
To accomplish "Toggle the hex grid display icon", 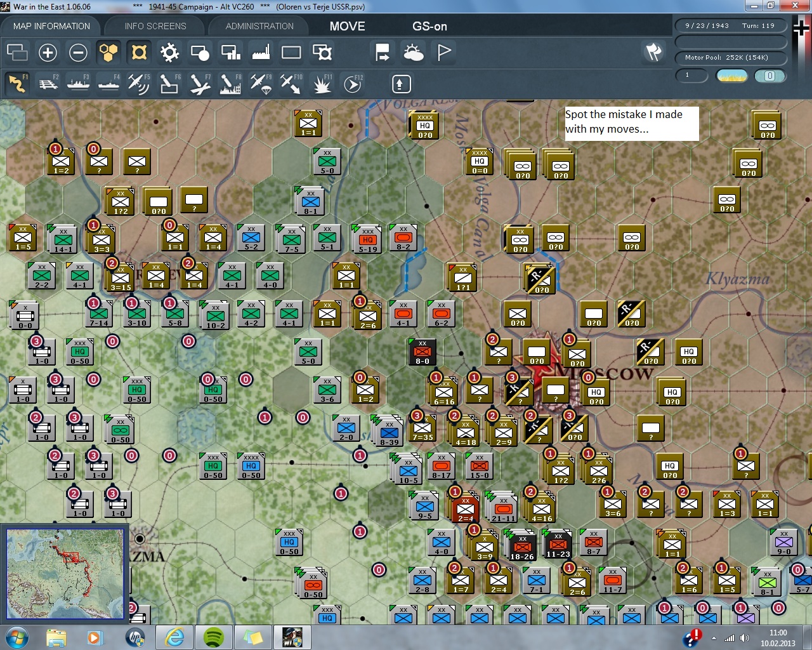I will pos(108,53).
